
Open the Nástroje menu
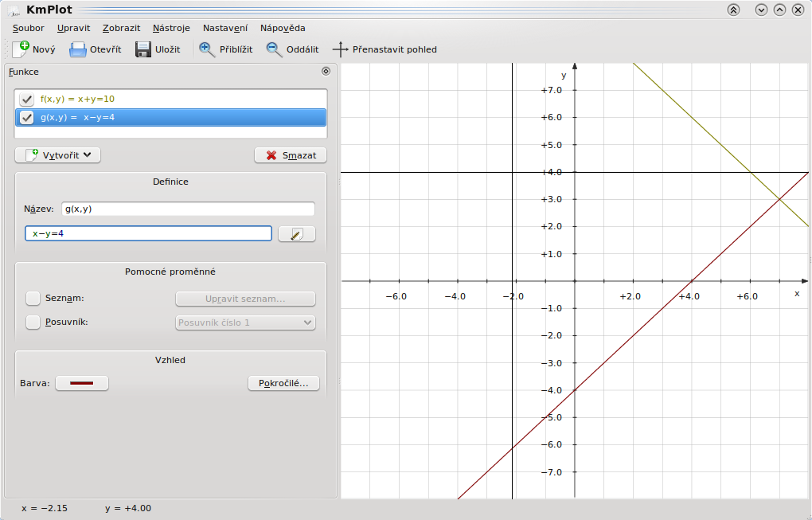(x=171, y=28)
